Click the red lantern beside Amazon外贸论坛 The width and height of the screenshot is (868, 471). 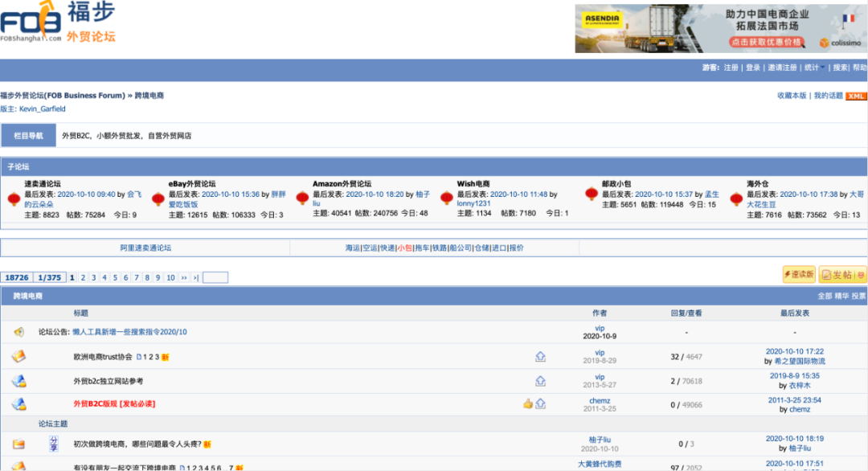pos(302,199)
